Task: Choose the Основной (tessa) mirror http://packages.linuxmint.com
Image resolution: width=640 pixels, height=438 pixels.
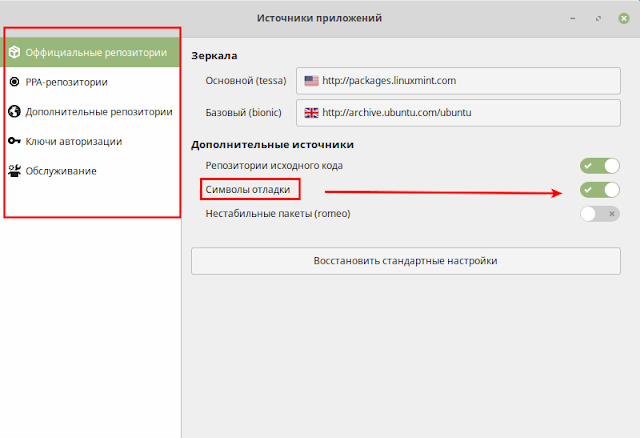Action: (458, 81)
